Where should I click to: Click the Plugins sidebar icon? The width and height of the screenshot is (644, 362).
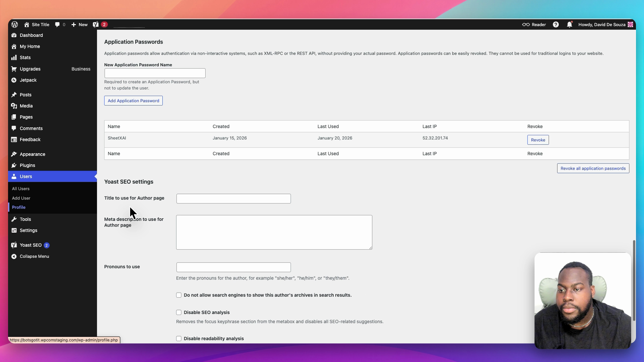click(x=14, y=165)
